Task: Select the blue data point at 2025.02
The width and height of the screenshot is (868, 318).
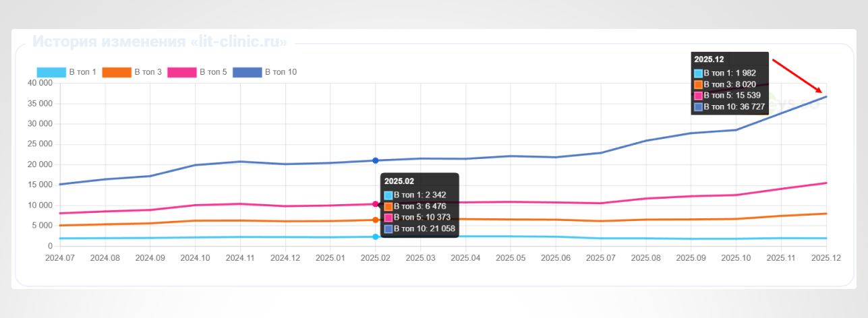Action: click(x=376, y=160)
